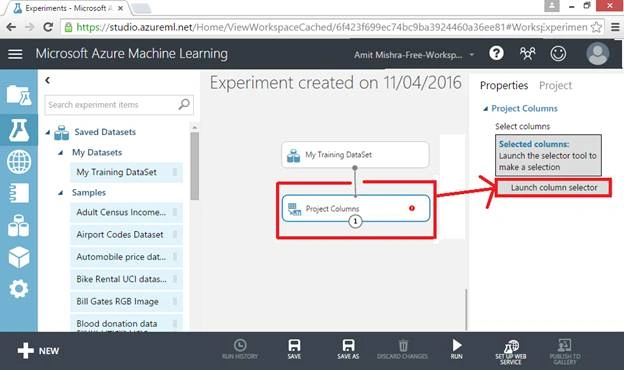Viewport: 624px width, 370px height.
Task: Click the module palette scrollbar
Action: coord(195,166)
